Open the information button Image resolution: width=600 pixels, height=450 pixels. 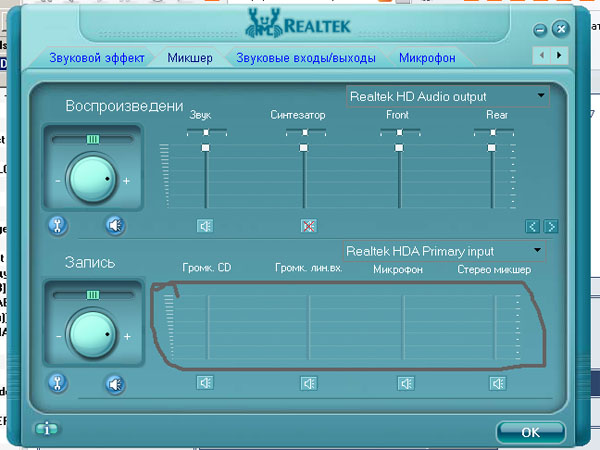[x=46, y=429]
